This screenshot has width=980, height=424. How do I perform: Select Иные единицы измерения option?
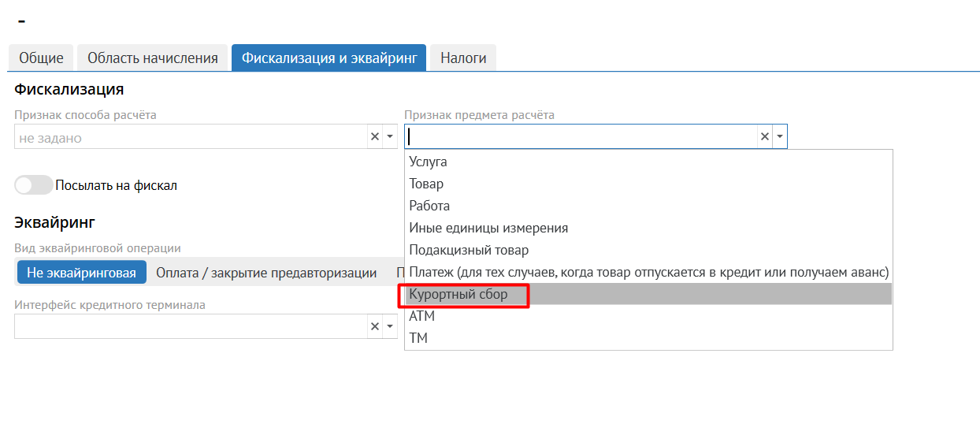point(488,228)
